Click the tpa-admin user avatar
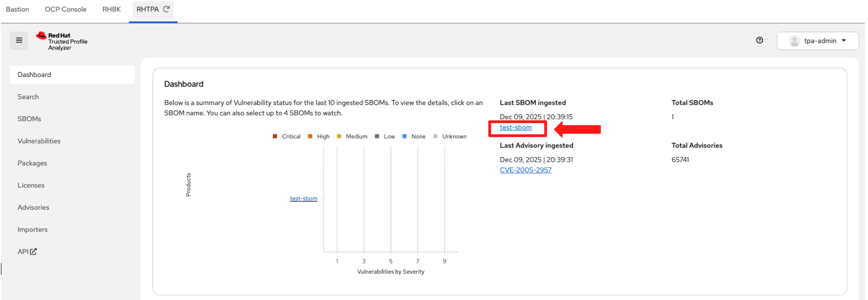Viewport: 868px width, 300px height. 794,41
